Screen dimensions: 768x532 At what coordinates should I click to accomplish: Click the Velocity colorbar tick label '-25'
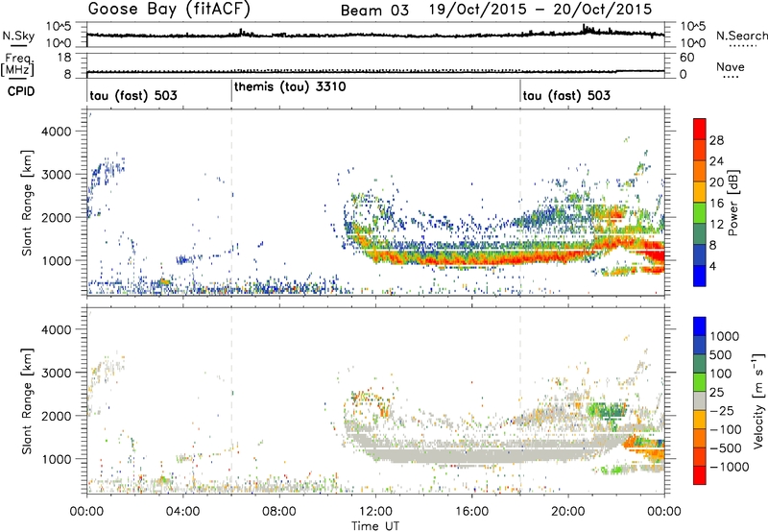coord(722,410)
